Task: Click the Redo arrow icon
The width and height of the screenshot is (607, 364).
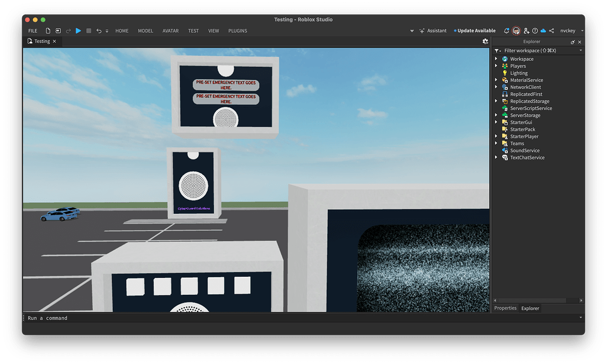Action: (x=68, y=30)
